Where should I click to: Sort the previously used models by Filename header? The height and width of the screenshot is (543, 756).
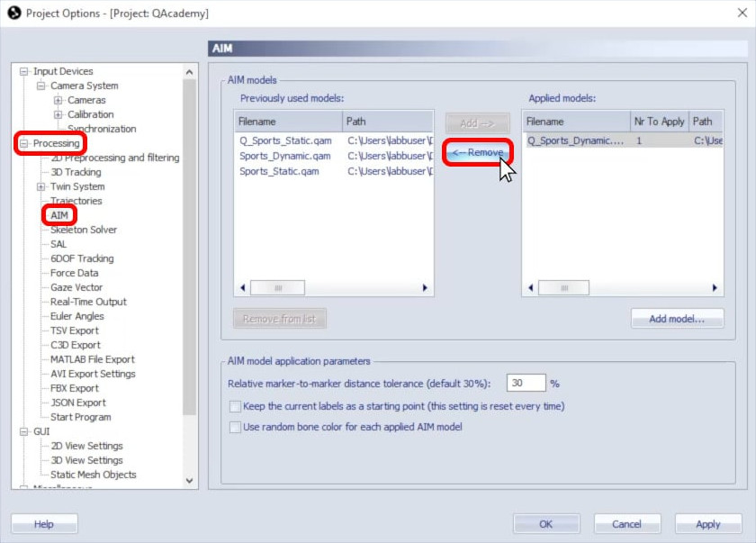point(288,122)
